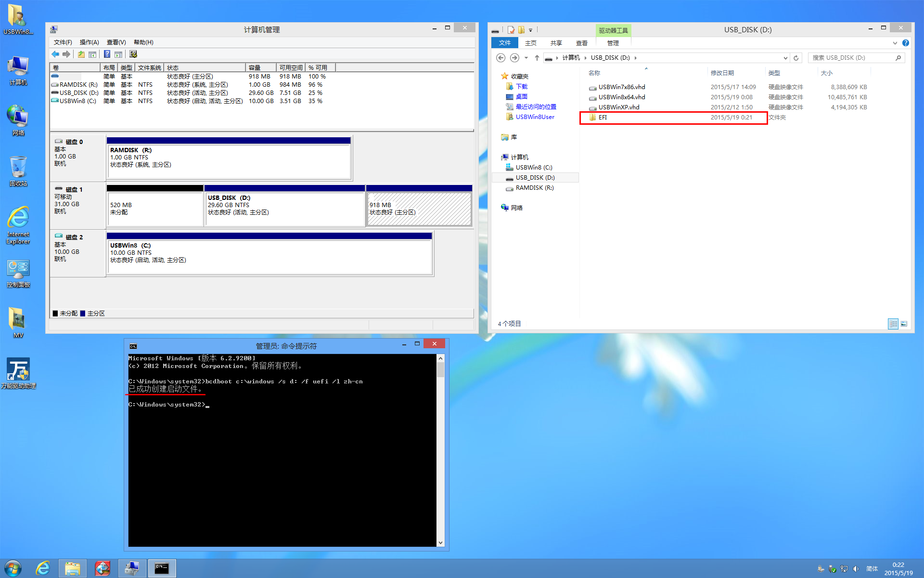Sort volumes by 可用空间 column header
924x578 pixels.
point(291,67)
